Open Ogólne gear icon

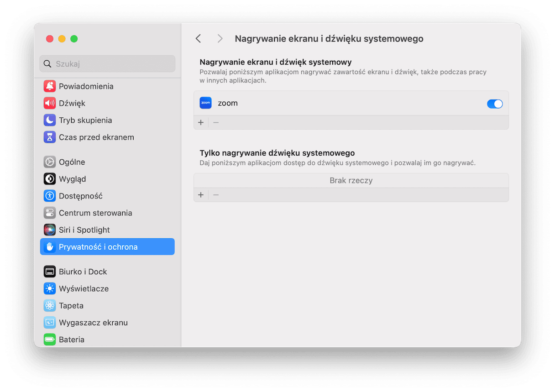tap(50, 162)
